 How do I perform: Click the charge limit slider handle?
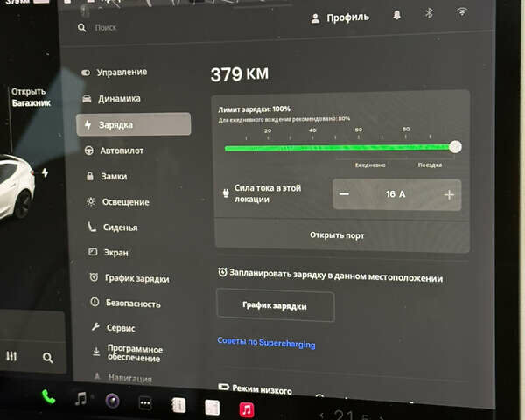455,147
